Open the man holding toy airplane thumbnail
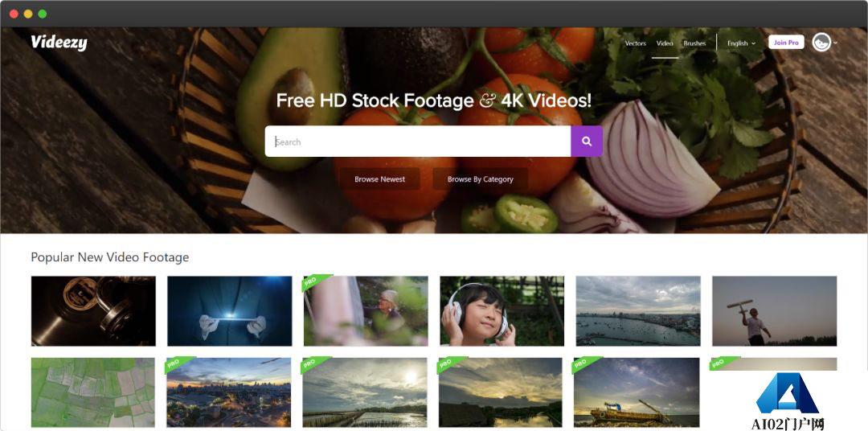The width and height of the screenshot is (868, 431). tap(775, 310)
